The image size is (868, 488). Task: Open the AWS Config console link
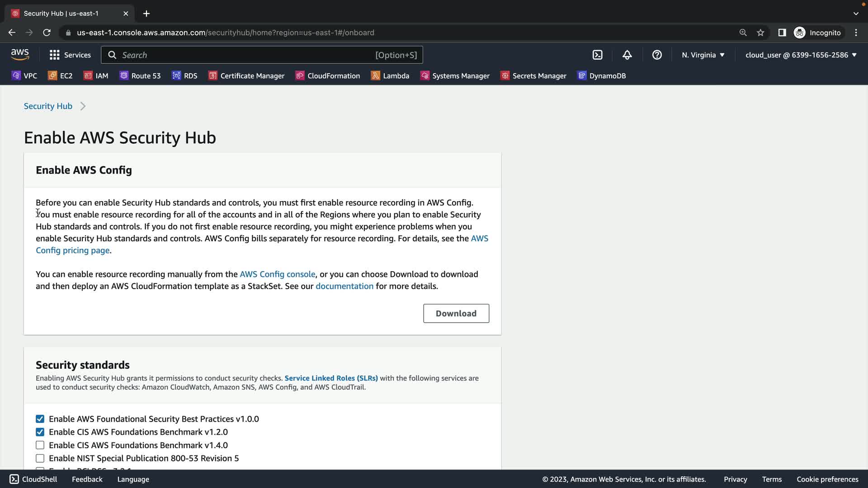click(277, 274)
